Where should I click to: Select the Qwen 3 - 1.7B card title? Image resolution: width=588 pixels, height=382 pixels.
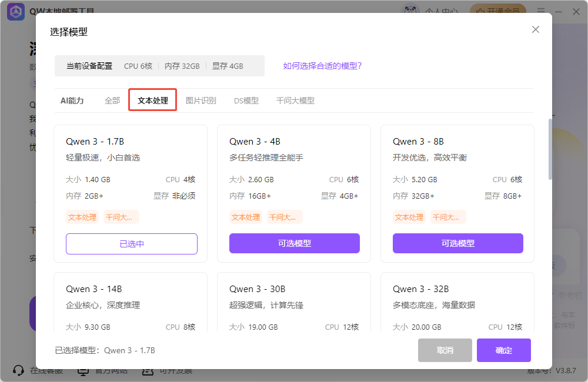95,142
